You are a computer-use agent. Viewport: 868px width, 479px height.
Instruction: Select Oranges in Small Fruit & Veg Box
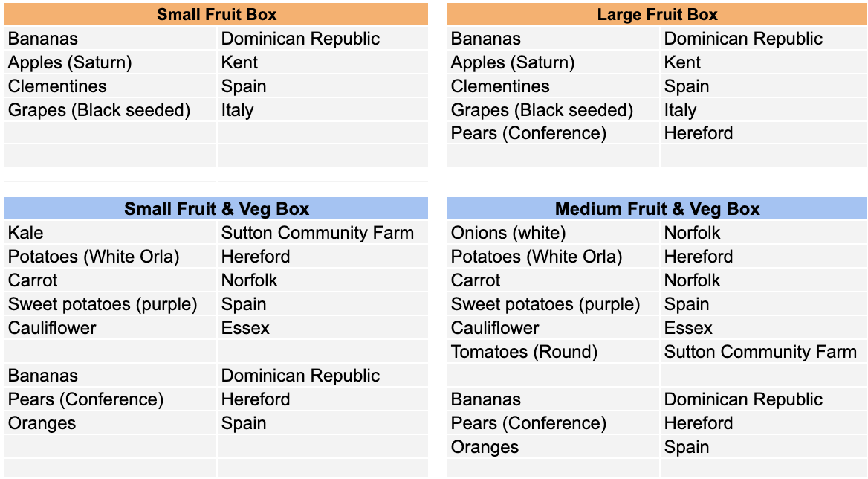tap(110, 423)
